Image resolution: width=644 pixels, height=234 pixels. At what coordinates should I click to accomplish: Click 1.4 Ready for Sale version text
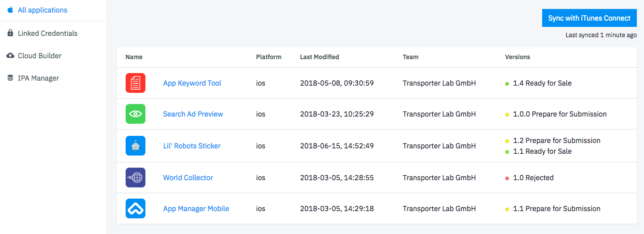(x=542, y=83)
